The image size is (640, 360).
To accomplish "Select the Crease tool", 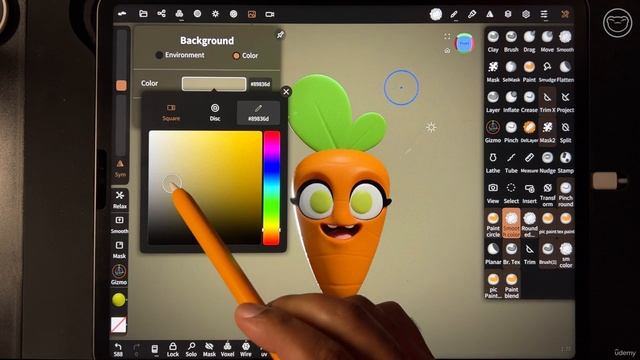I will coord(529,102).
